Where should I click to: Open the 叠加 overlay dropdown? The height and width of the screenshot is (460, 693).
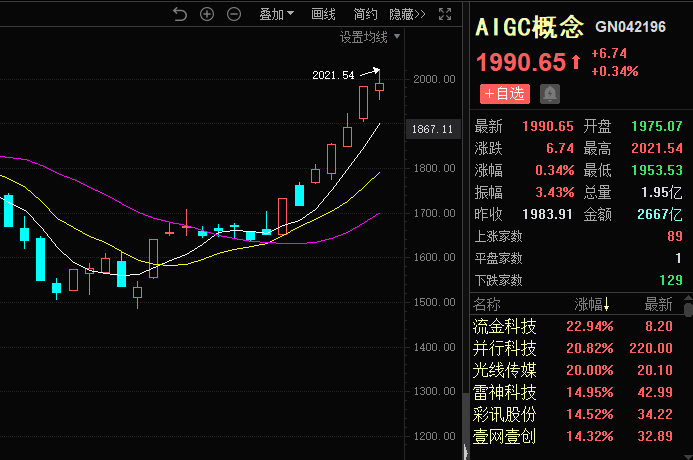point(276,14)
